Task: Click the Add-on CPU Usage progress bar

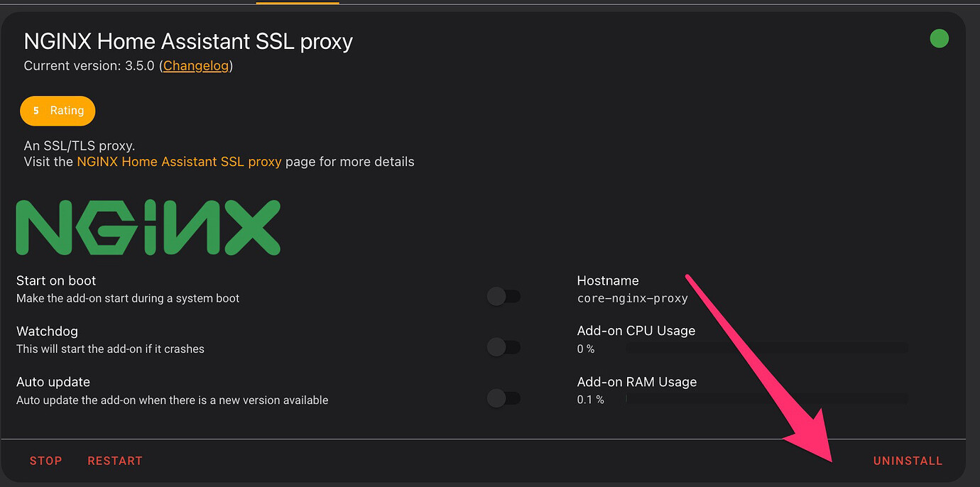Action: tap(767, 349)
